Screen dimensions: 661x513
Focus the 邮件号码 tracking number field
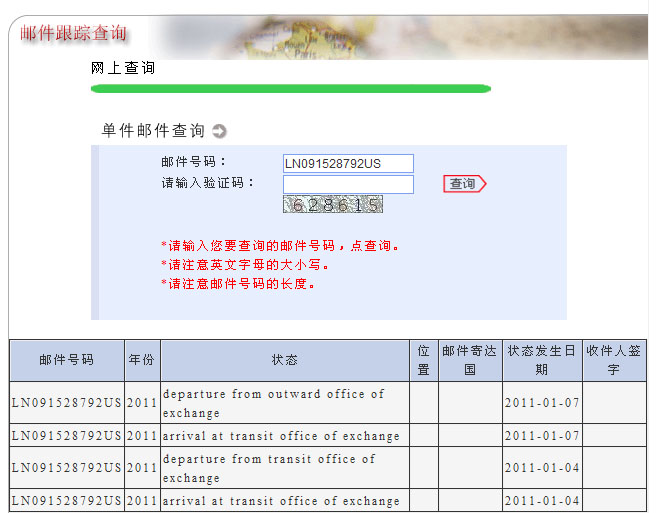pyautogui.click(x=348, y=164)
